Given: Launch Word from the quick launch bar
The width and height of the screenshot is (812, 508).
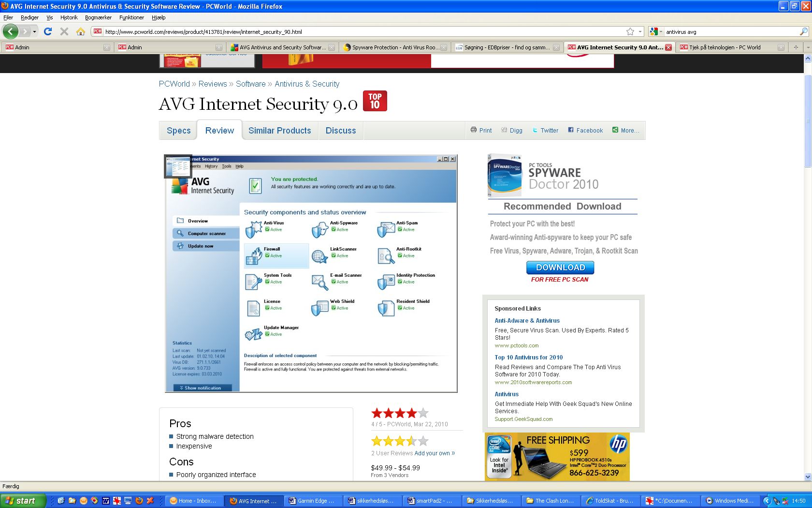Looking at the screenshot, I should [x=105, y=501].
